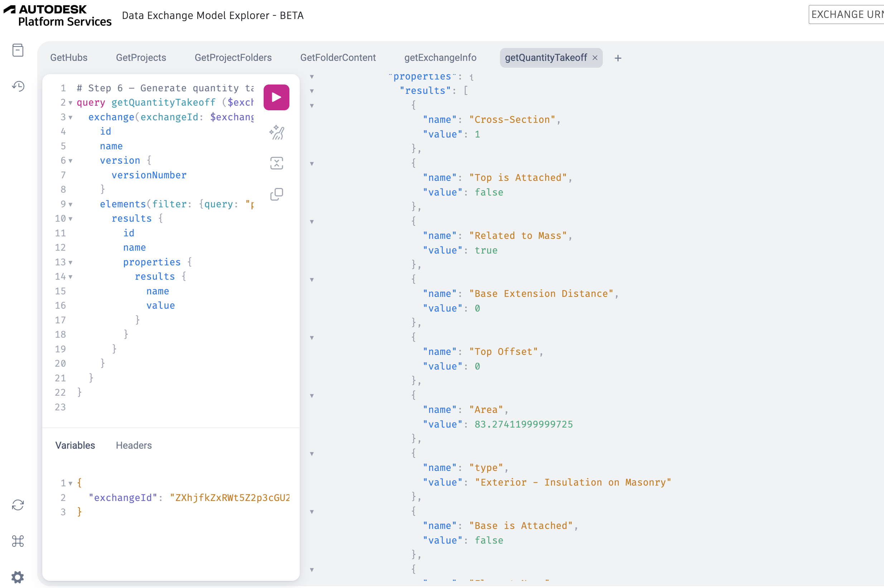Screen dimensions: 884x588
Task: Collapse the type response object
Action: coord(312,454)
